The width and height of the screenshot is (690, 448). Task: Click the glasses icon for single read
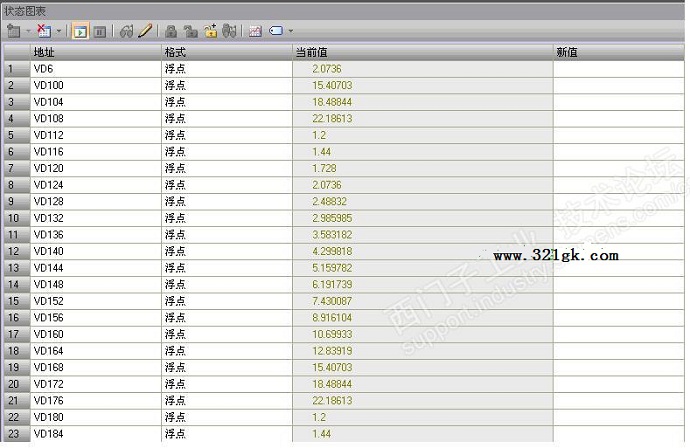pyautogui.click(x=126, y=31)
